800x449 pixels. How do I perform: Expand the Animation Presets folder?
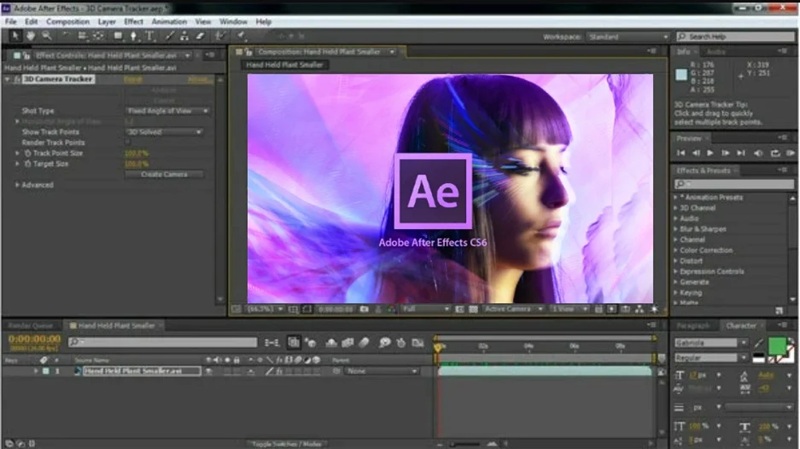tap(676, 197)
